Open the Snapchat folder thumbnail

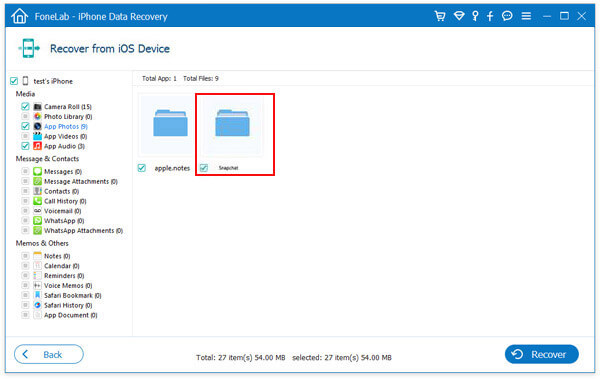[233, 125]
